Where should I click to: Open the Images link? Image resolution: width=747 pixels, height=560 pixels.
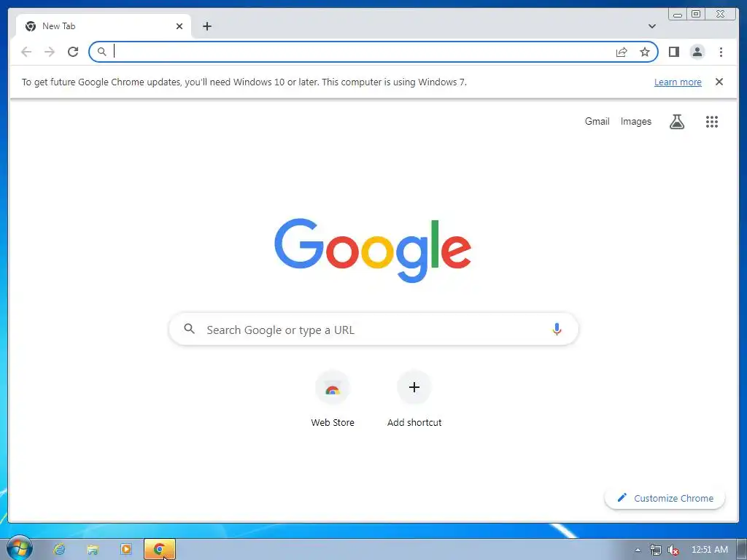[635, 122]
